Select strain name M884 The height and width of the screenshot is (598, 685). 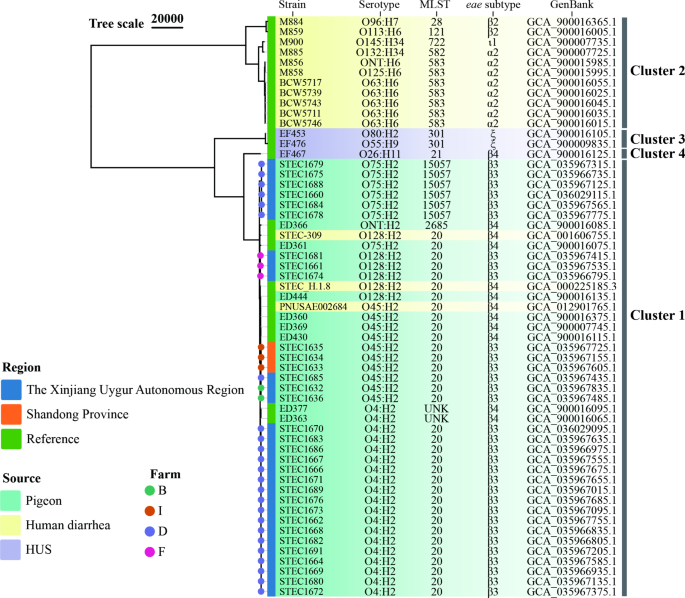tap(291, 22)
